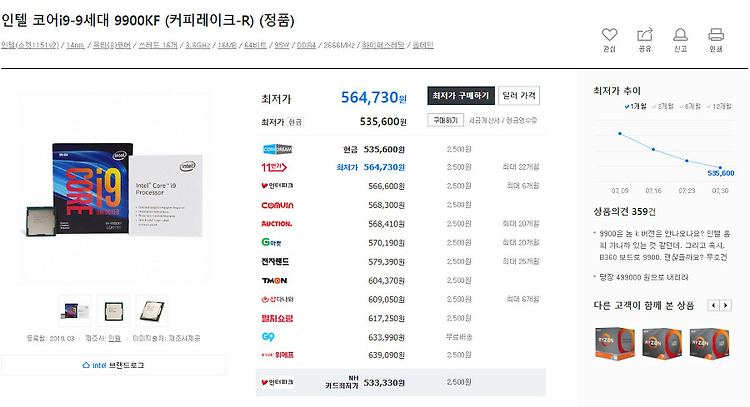Screen dimensions: 750x407
Task: Click the 604,370원 TMON price
Action: point(386,281)
